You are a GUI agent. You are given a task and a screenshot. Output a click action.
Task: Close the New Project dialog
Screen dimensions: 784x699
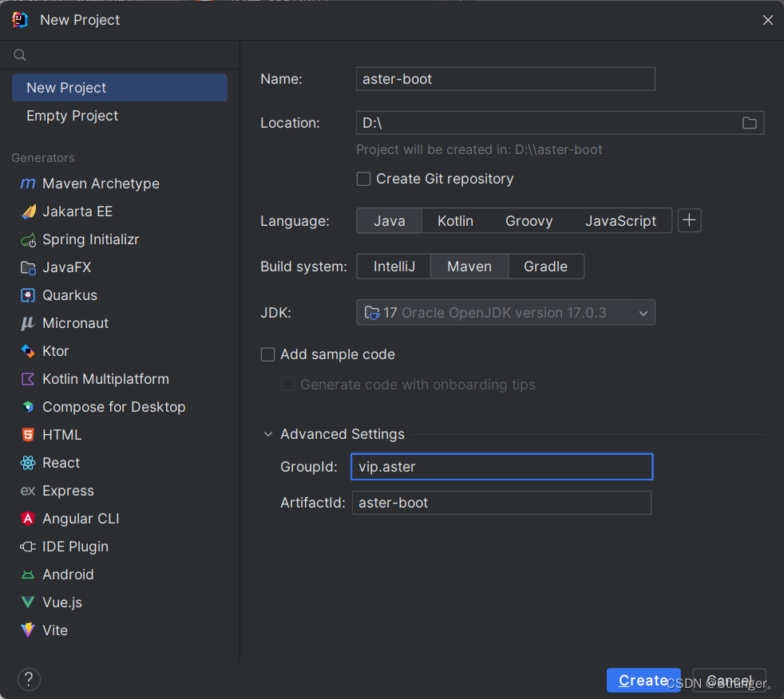coord(767,20)
